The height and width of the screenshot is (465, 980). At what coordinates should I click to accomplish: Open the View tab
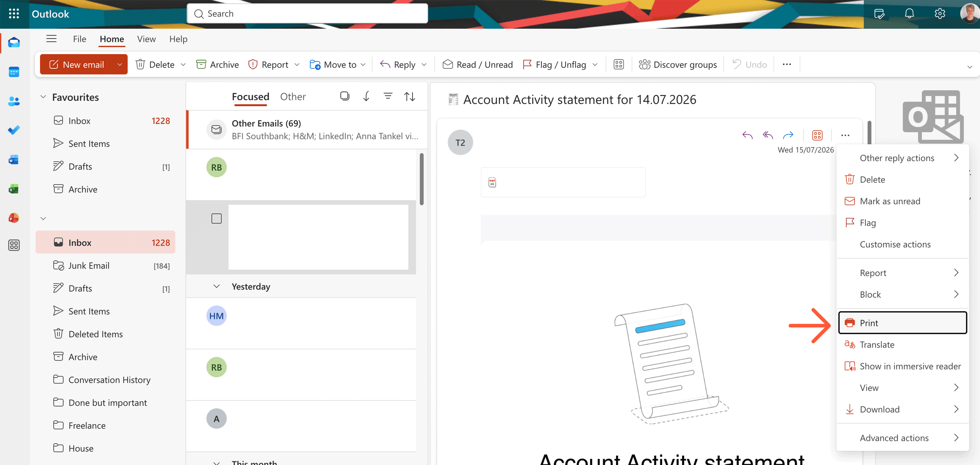tap(146, 39)
